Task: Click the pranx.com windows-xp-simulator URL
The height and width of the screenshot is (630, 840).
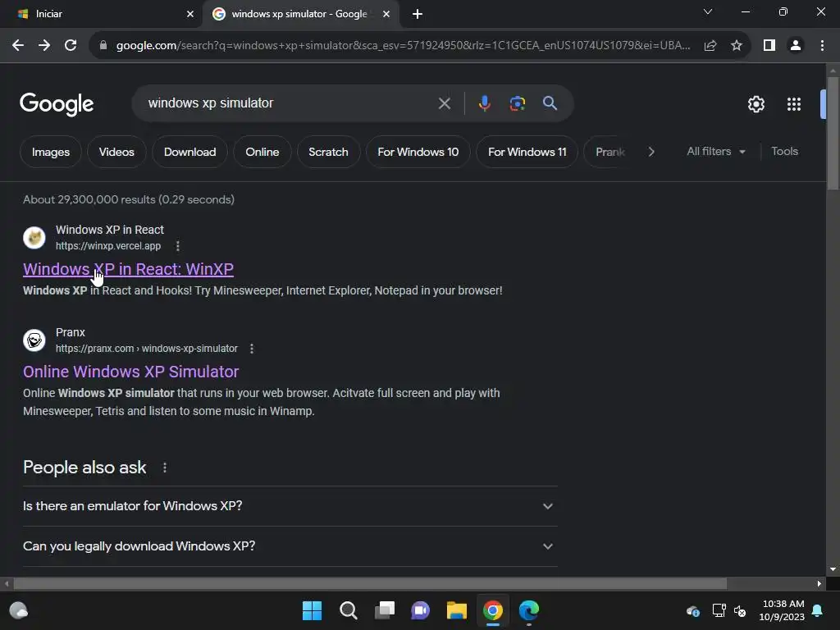Action: click(147, 349)
